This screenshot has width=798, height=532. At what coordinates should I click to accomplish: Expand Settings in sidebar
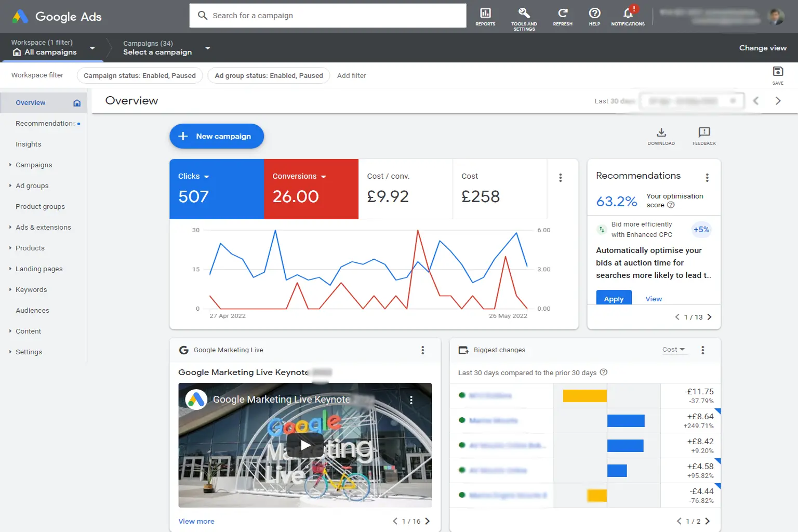click(10, 352)
